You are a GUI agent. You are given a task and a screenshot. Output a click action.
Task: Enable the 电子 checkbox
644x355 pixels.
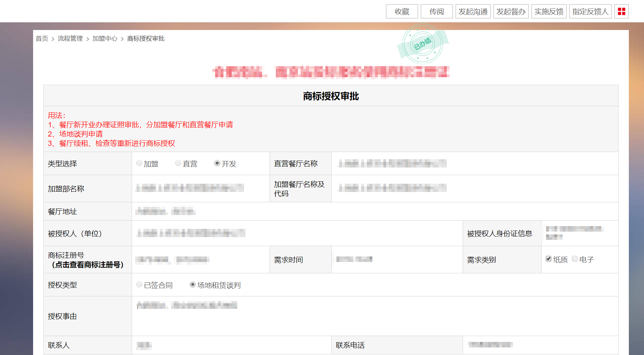[x=575, y=259]
